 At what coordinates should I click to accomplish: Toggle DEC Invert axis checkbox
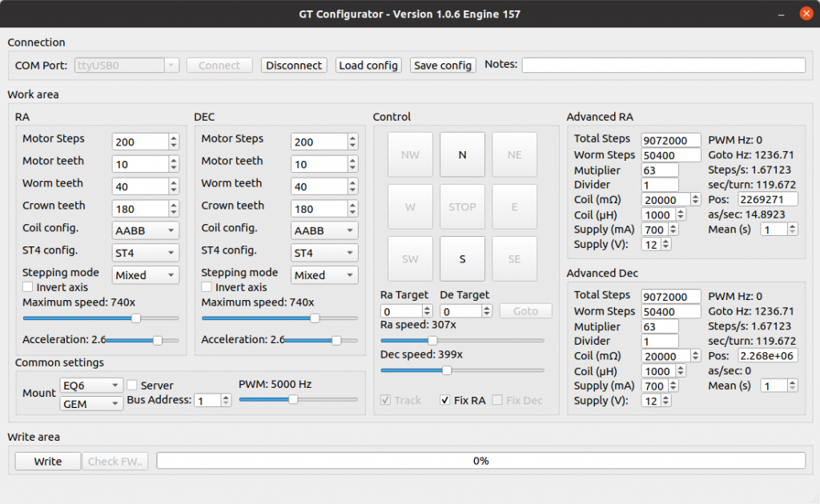207,286
